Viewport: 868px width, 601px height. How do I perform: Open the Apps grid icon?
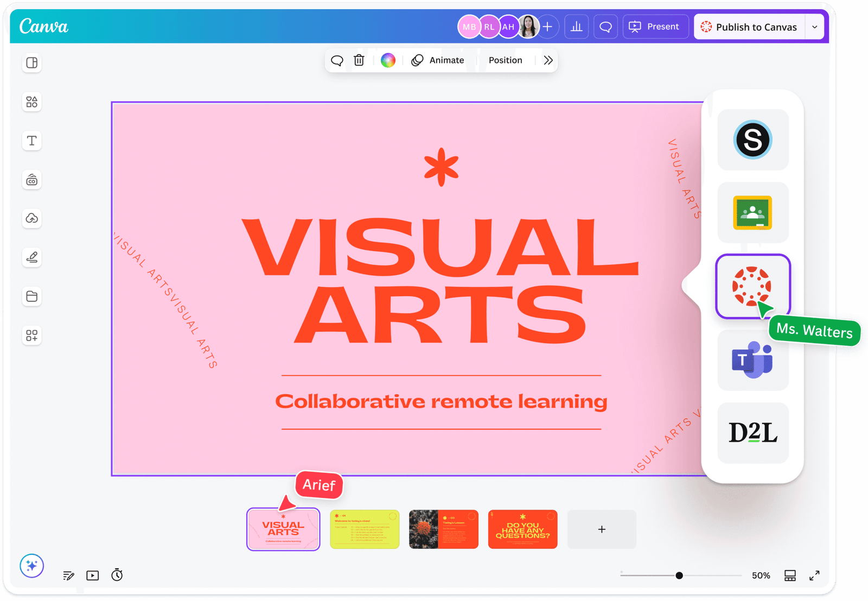point(32,336)
